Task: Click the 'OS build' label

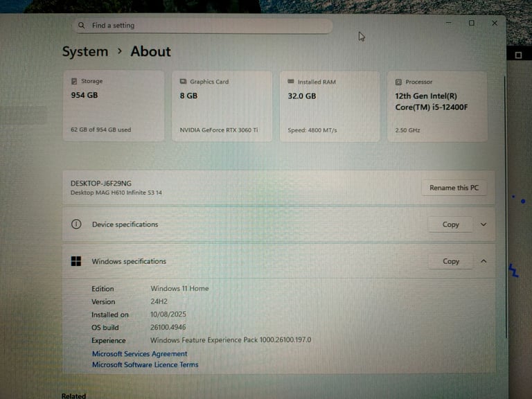Action: pyautogui.click(x=105, y=328)
